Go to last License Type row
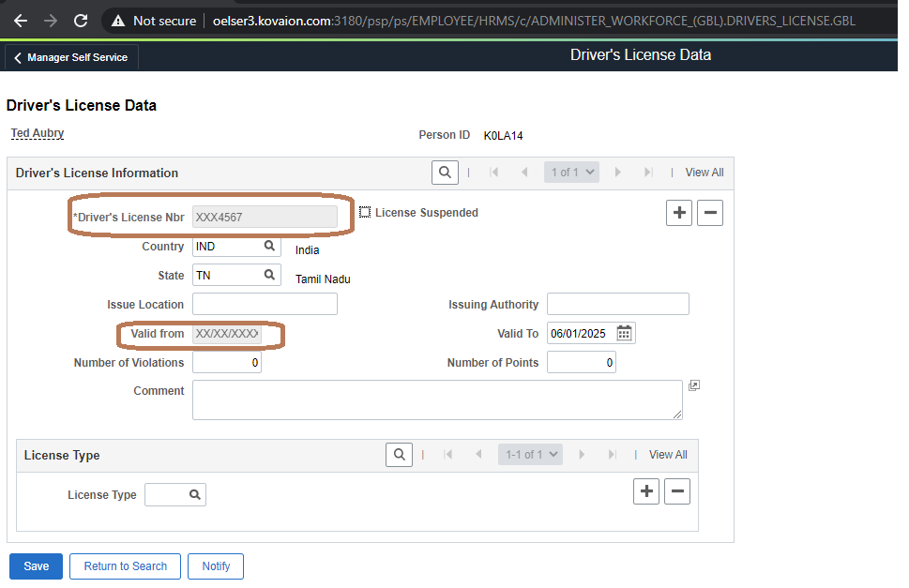 613,455
